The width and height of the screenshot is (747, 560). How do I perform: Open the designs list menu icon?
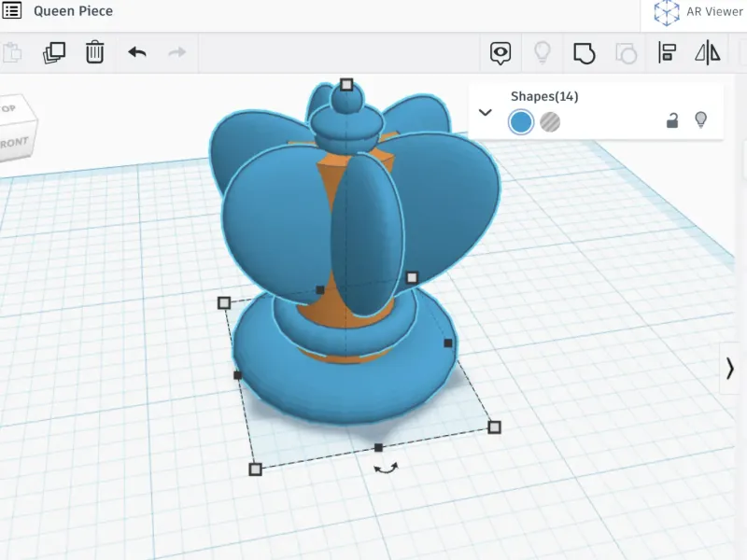(x=11, y=10)
